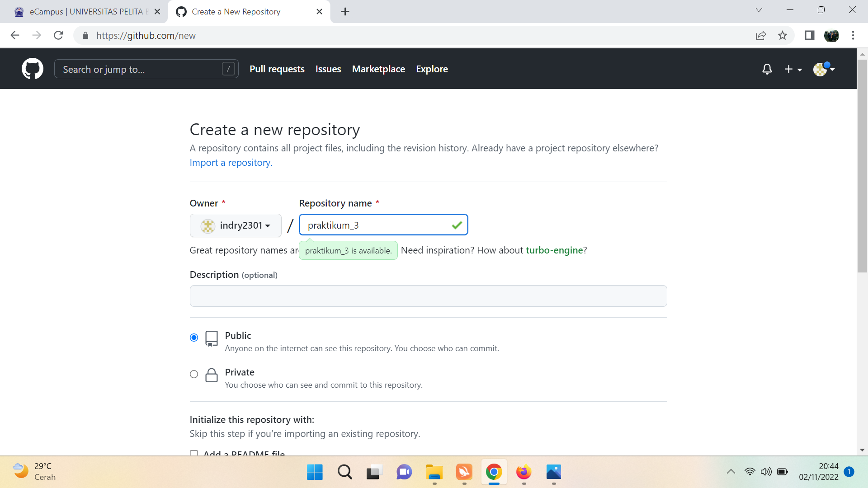868x488 pixels.
Task: Select the Private radio button
Action: click(x=194, y=374)
